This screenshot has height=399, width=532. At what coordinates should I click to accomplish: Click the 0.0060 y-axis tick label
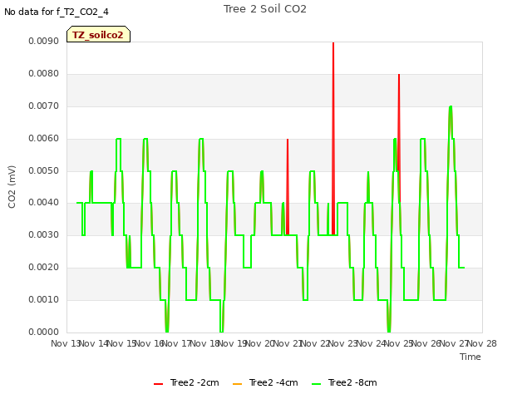44,139
